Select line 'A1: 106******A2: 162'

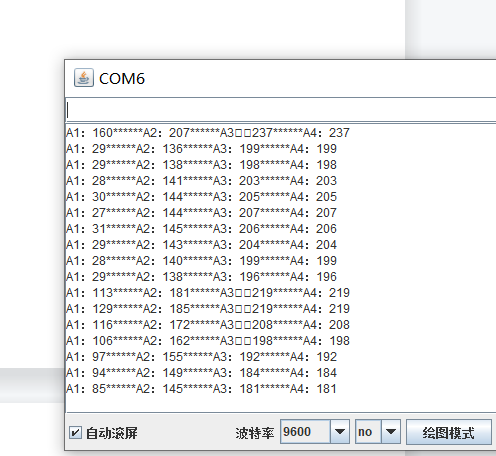click(208, 341)
